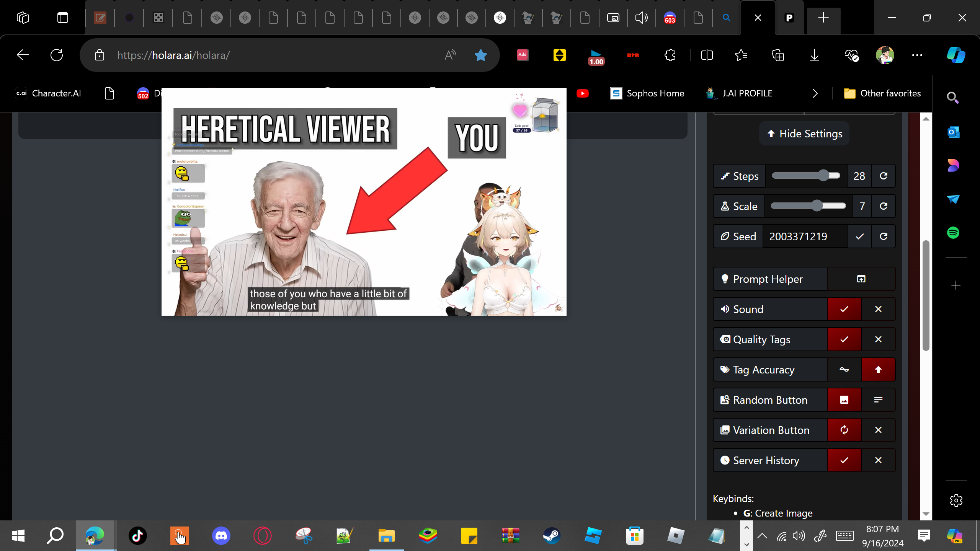The width and height of the screenshot is (980, 551).
Task: Launch Discord from the taskbar
Action: 221,535
